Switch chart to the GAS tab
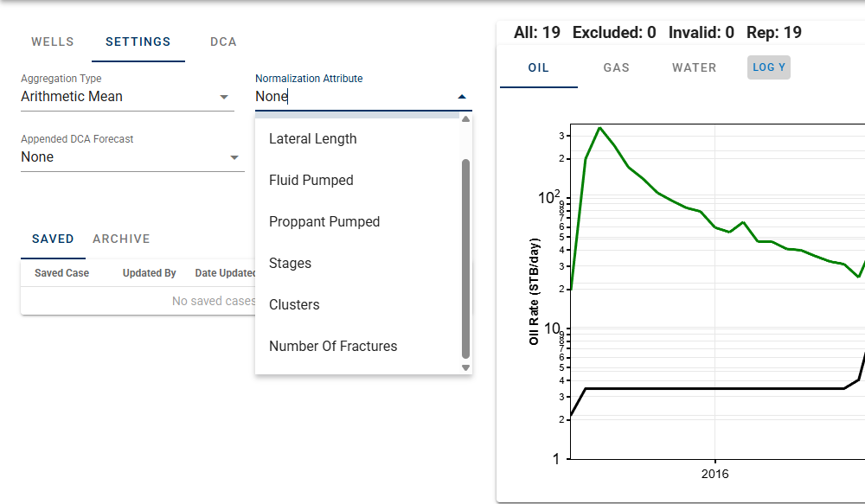The height and width of the screenshot is (504, 865). tap(616, 67)
